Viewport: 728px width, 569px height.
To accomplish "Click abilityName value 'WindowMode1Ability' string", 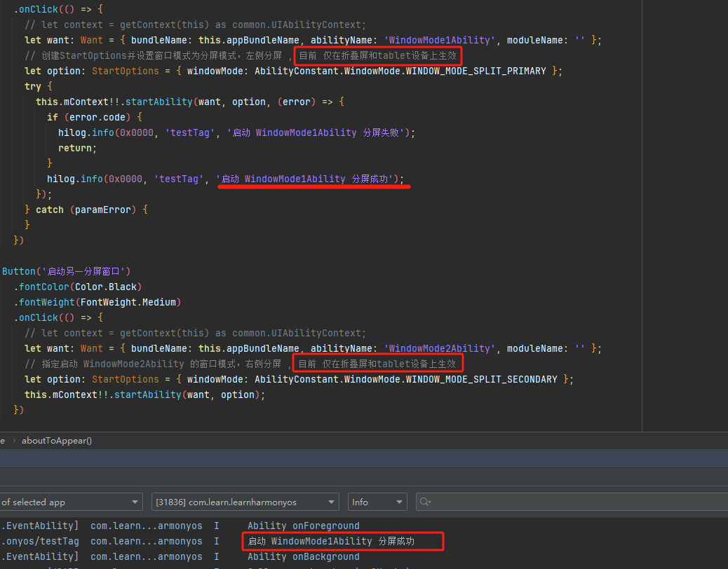I will point(440,41).
